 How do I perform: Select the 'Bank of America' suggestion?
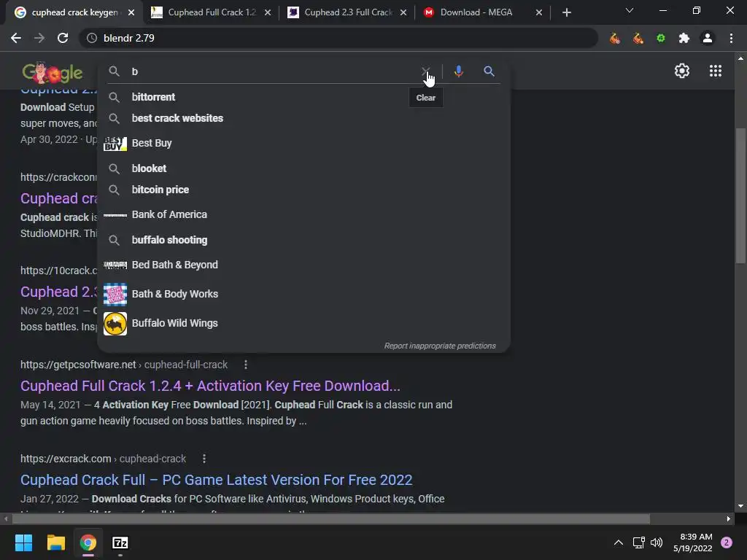tap(303, 214)
